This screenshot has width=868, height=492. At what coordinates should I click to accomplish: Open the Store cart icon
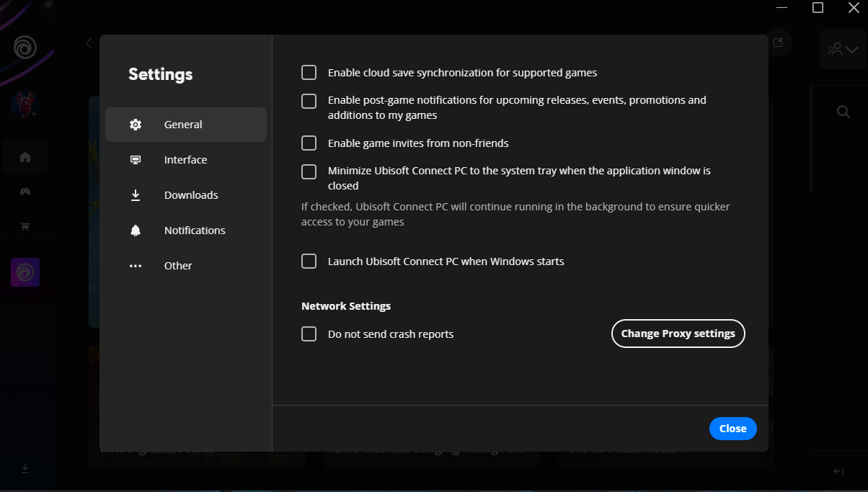pos(25,226)
